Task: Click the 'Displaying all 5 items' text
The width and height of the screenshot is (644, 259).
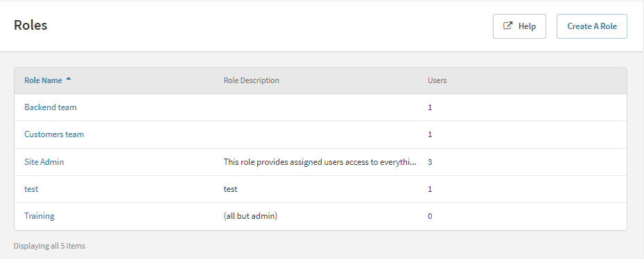Action: 49,246
